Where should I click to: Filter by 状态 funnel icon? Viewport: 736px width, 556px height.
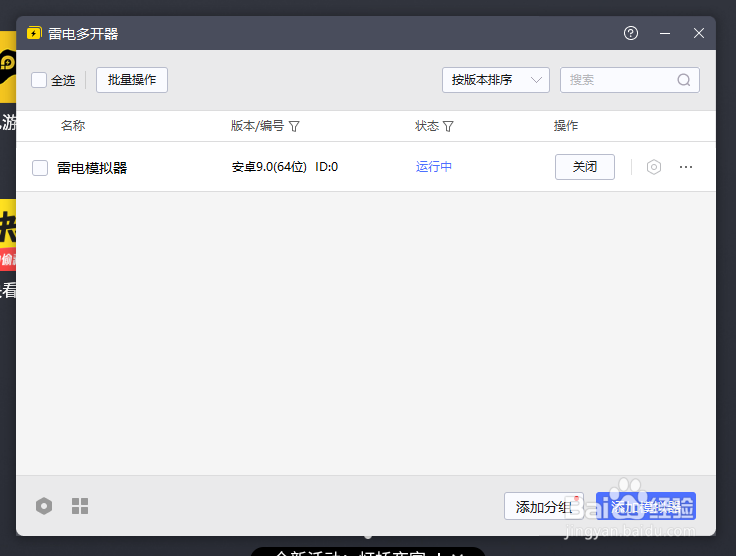pyautogui.click(x=448, y=126)
